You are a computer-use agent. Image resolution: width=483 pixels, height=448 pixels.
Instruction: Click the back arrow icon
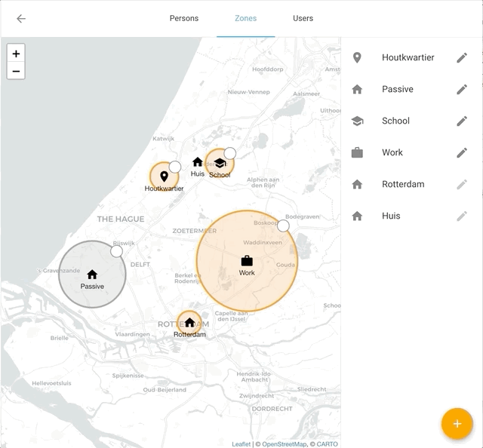click(21, 19)
